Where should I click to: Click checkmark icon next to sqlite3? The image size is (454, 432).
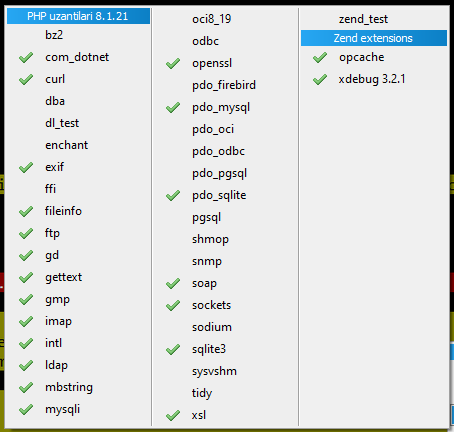pyautogui.click(x=173, y=349)
